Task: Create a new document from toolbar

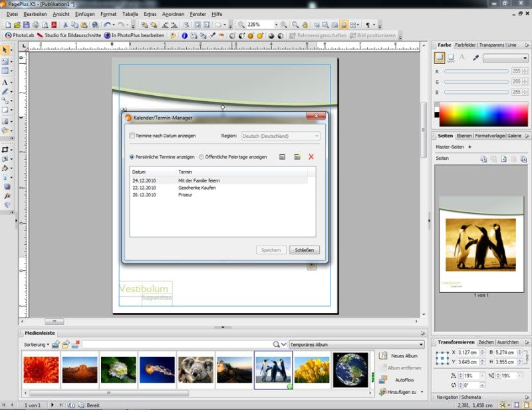Action: click(8, 25)
